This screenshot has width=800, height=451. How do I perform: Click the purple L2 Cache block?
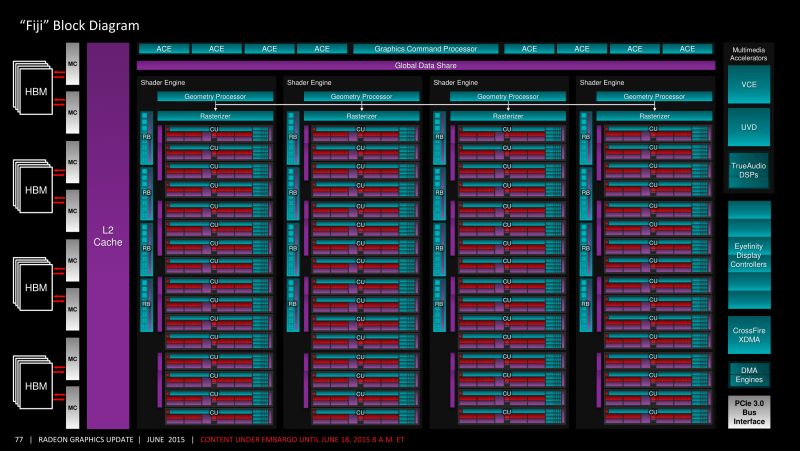108,236
